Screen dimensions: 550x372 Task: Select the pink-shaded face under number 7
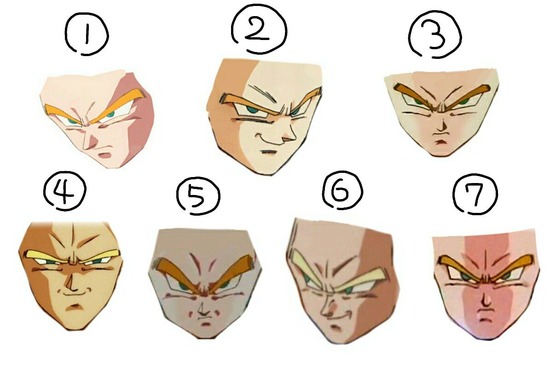[x=486, y=284]
